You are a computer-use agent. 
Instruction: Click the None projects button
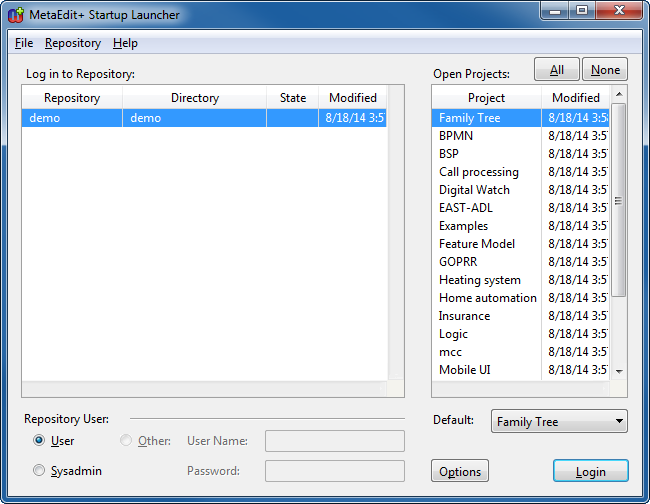pos(605,70)
